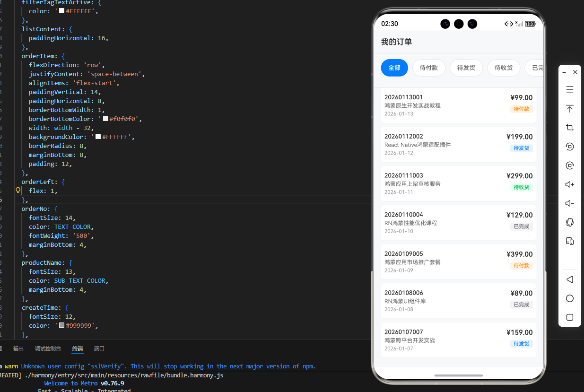Screen dimensions: 584x392
Task: Select the 待发货 filter tag
Action: click(x=466, y=68)
